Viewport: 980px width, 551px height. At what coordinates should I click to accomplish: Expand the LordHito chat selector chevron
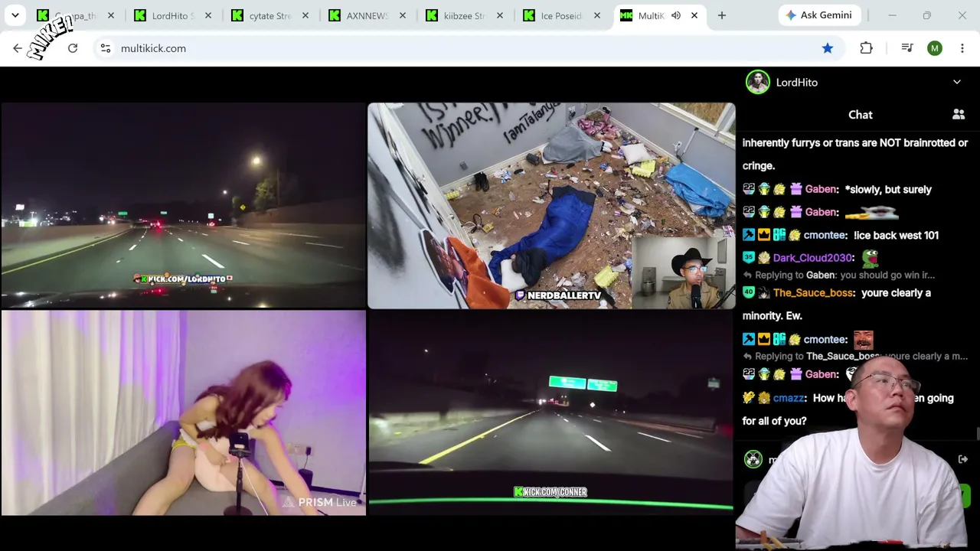click(x=957, y=82)
